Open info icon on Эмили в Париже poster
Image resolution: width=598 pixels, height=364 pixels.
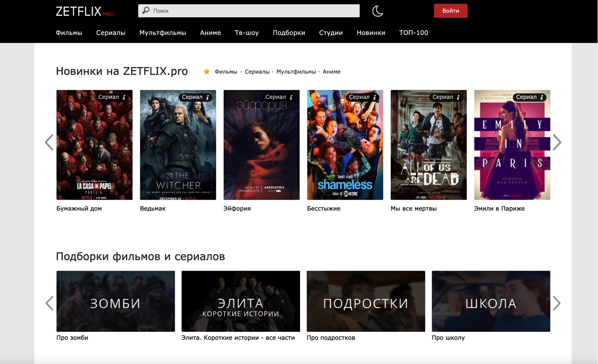(542, 97)
